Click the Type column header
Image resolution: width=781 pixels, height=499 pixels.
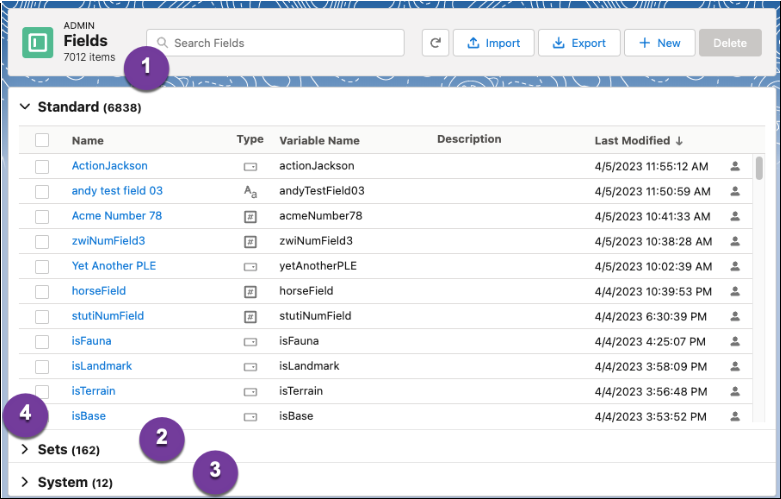point(250,139)
